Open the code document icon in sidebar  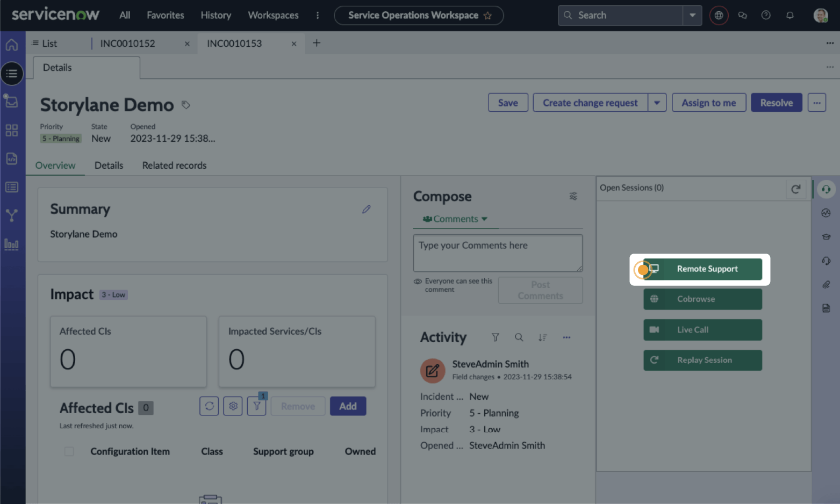click(11, 159)
